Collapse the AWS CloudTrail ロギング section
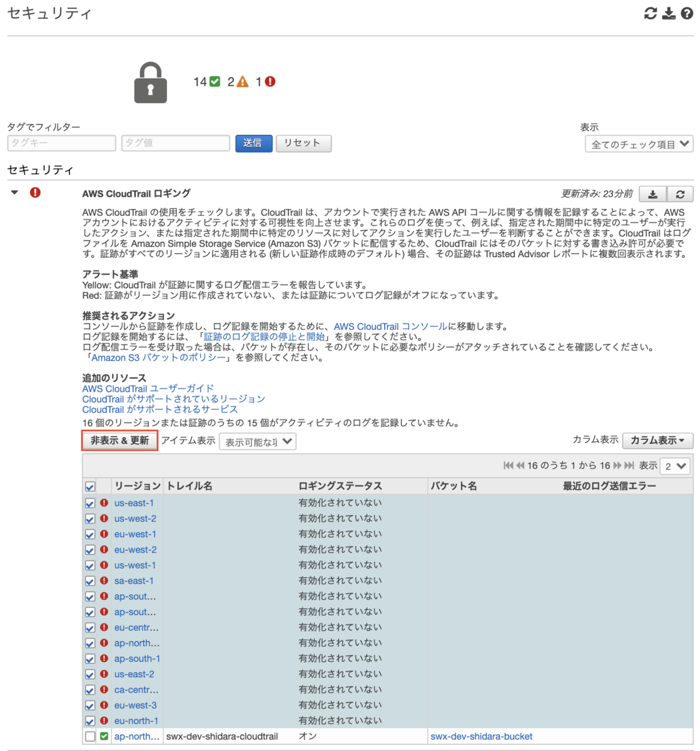The image size is (700, 751). coord(14,193)
